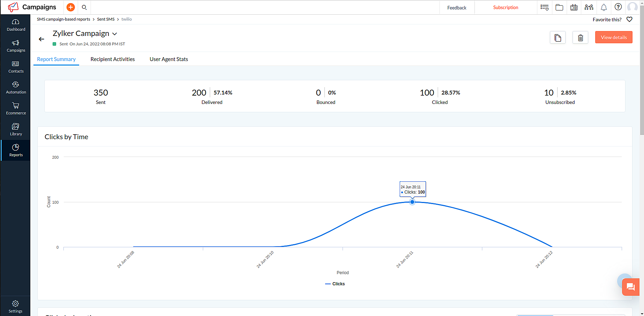This screenshot has height=316, width=644.
Task: Open the chat support bubble icon
Action: coord(630,287)
